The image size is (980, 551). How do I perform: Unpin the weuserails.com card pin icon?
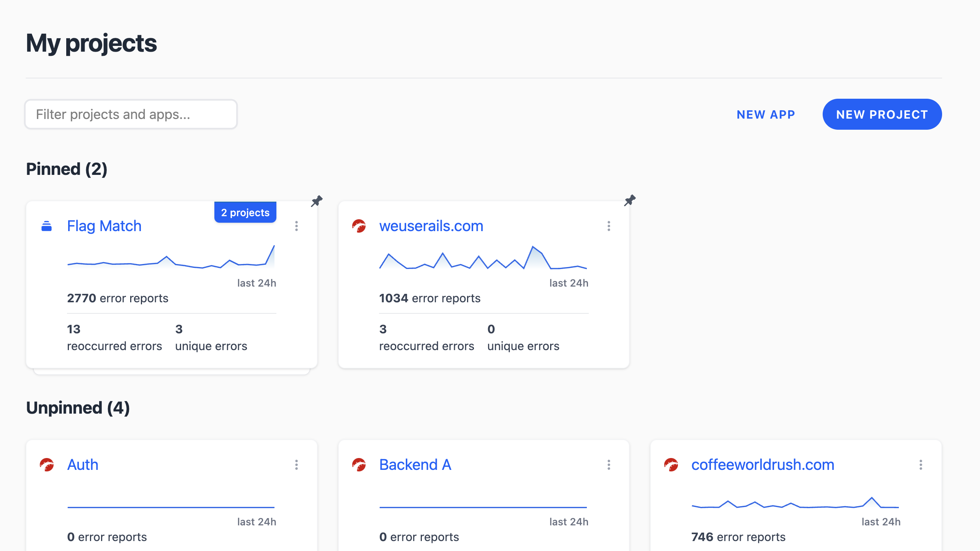[630, 200]
